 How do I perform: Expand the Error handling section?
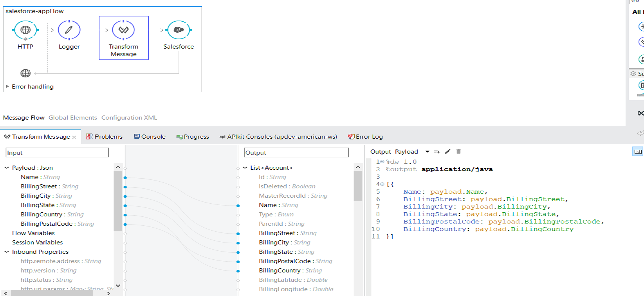[x=7, y=86]
